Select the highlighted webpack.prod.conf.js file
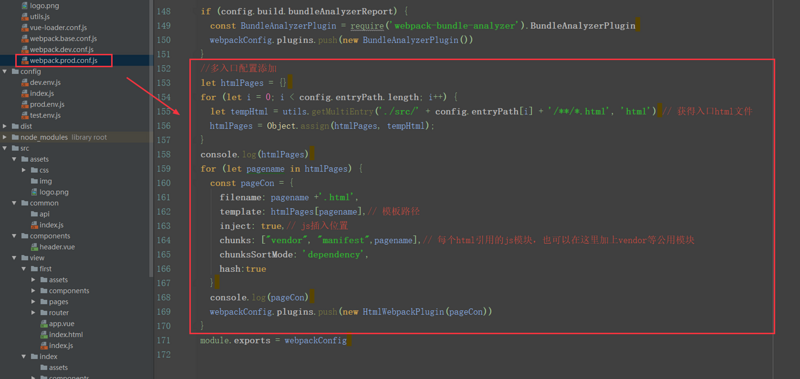 click(63, 61)
